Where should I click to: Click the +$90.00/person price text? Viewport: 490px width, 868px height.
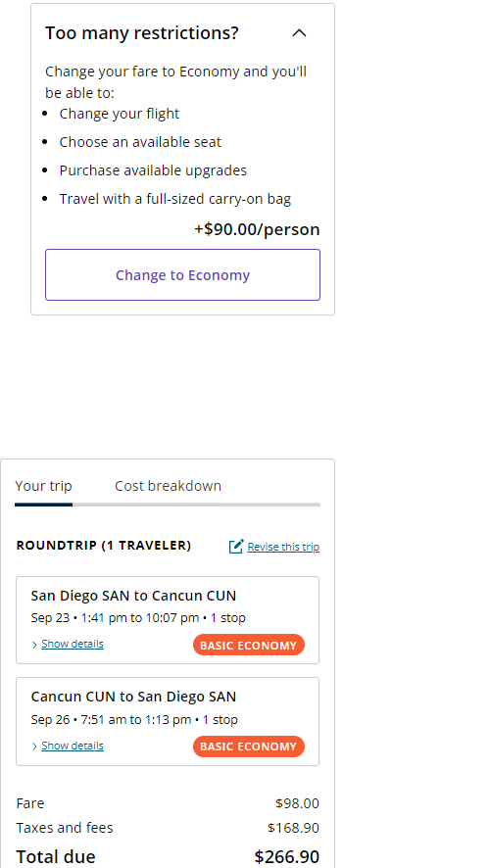(257, 229)
